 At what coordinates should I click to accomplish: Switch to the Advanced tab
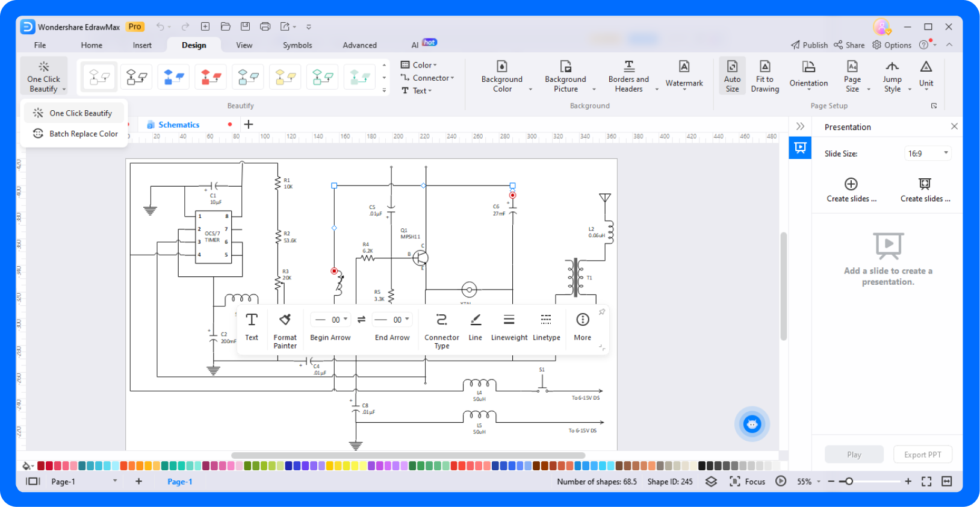click(360, 45)
